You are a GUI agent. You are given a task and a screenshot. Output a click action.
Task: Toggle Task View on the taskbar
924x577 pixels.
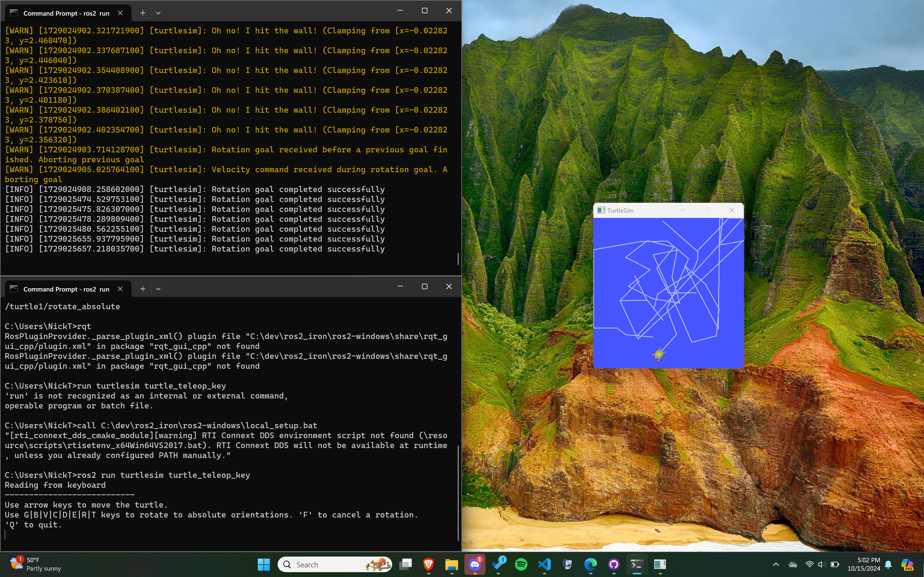(x=405, y=564)
